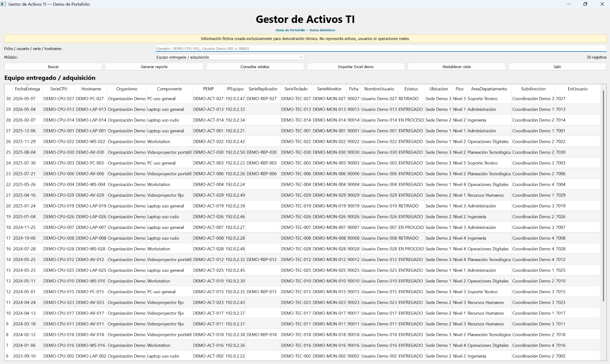This screenshot has width=610, height=364.
Task: Sort by FechaEntrega column header
Action: [27, 89]
